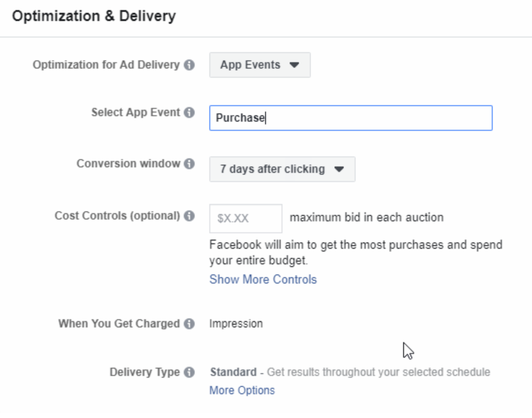Click the Cost Controls (optional) label
This screenshot has width=532, height=418.
[117, 215]
